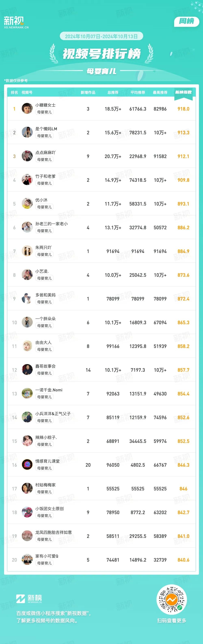Open account name 孙老三的一家老小
The width and height of the screenshot is (203, 644).
coord(52,224)
